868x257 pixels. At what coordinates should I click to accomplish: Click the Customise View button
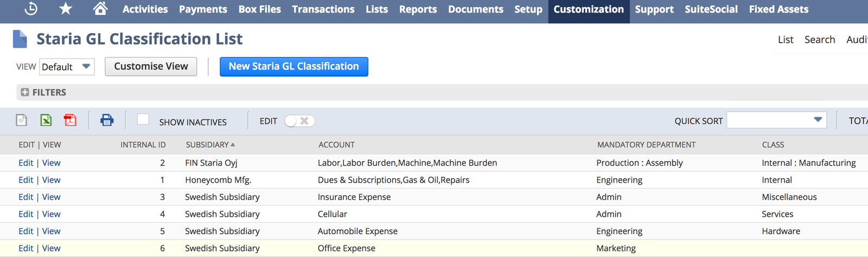pos(151,66)
